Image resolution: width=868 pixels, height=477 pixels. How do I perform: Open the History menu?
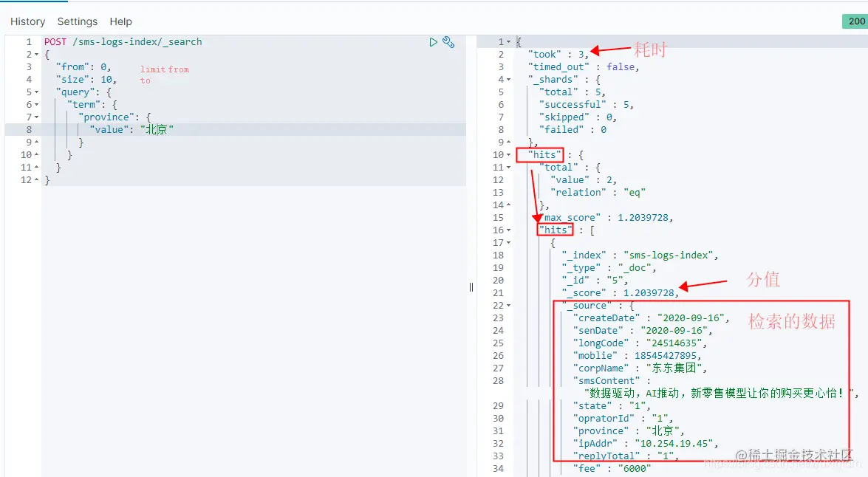pyautogui.click(x=27, y=21)
